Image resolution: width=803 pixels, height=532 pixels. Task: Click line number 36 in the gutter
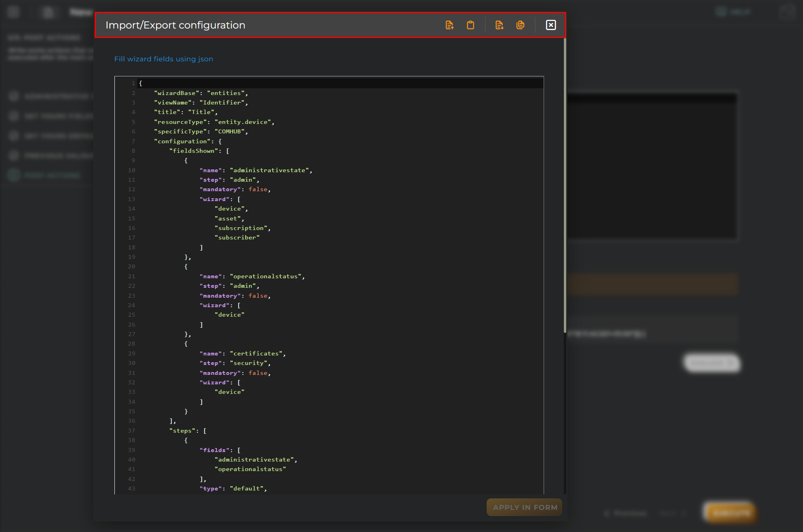point(131,421)
